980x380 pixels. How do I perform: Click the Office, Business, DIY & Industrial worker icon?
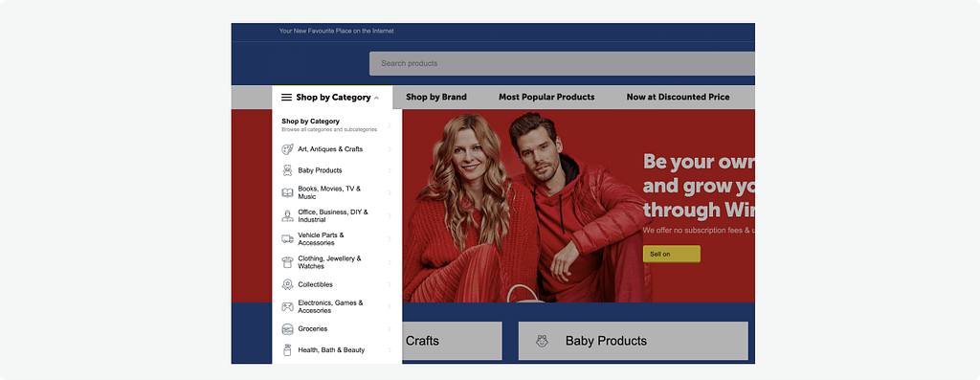tap(287, 216)
